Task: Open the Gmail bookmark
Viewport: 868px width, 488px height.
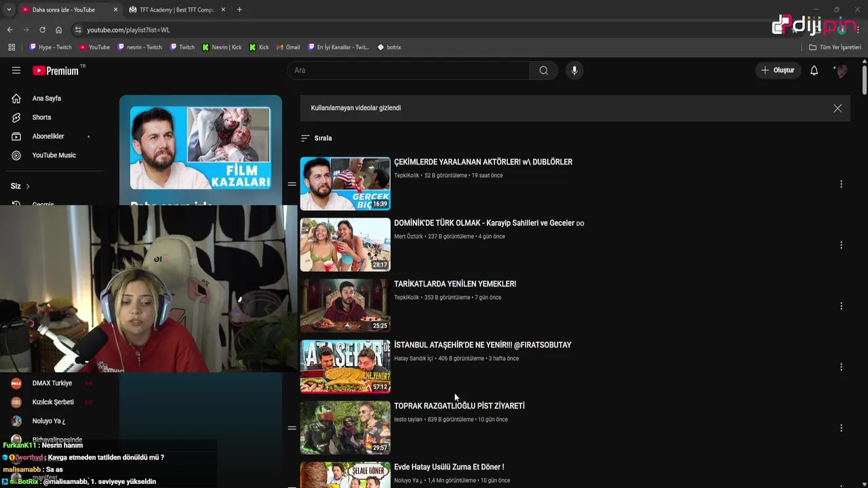Action: [x=288, y=47]
